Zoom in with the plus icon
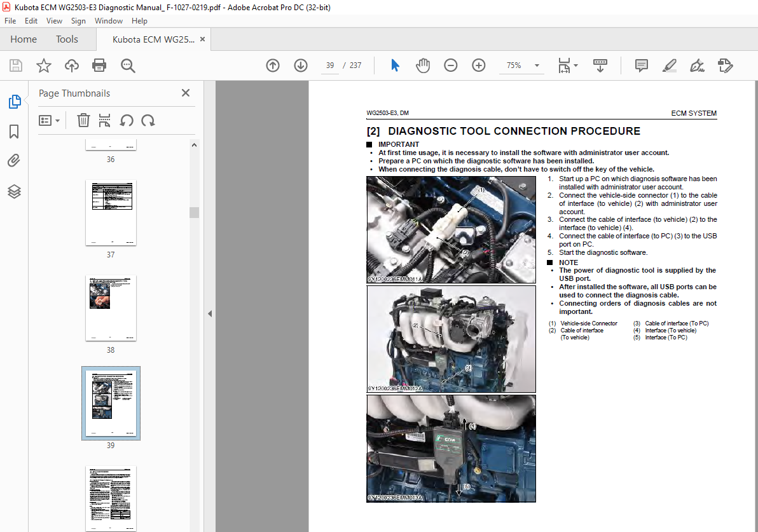The height and width of the screenshot is (532, 758). [479, 65]
